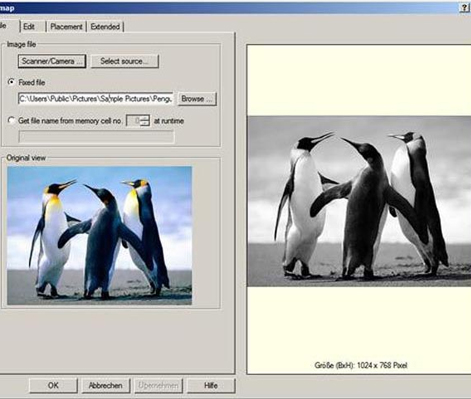This screenshot has width=471, height=399.
Task: Click the Browse button
Action: click(197, 99)
